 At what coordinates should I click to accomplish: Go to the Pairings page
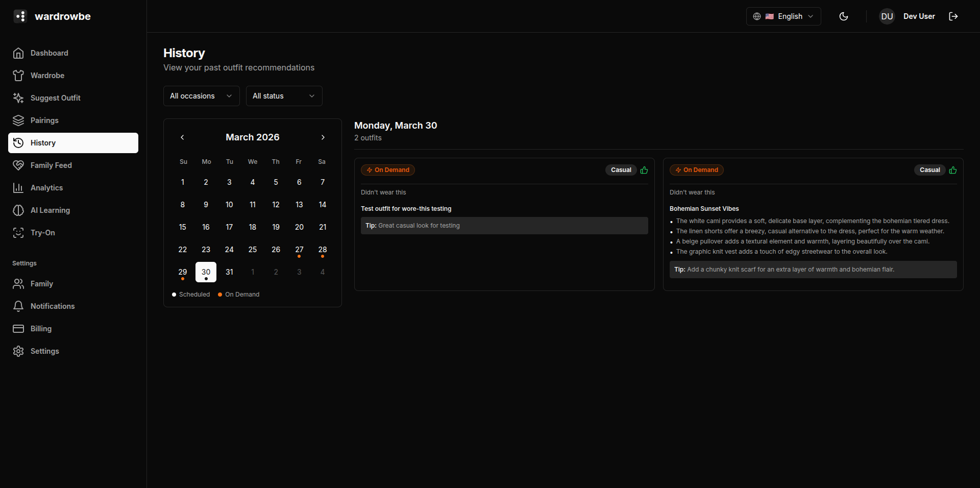point(44,120)
